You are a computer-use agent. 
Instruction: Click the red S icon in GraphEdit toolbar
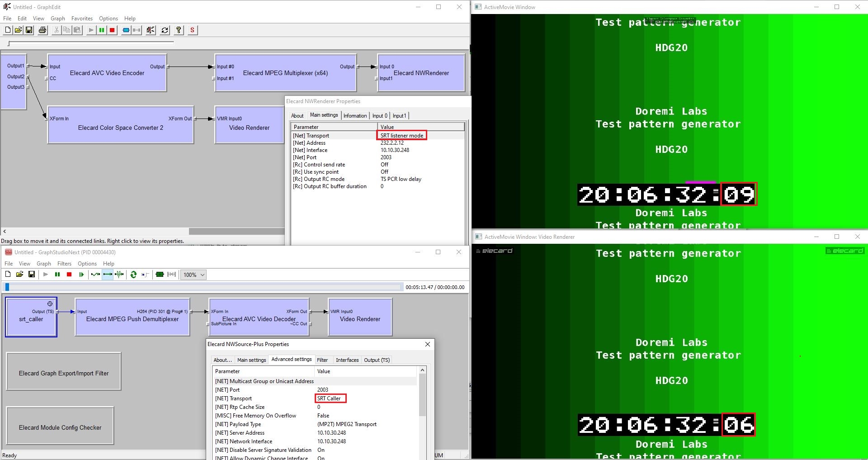(x=192, y=30)
